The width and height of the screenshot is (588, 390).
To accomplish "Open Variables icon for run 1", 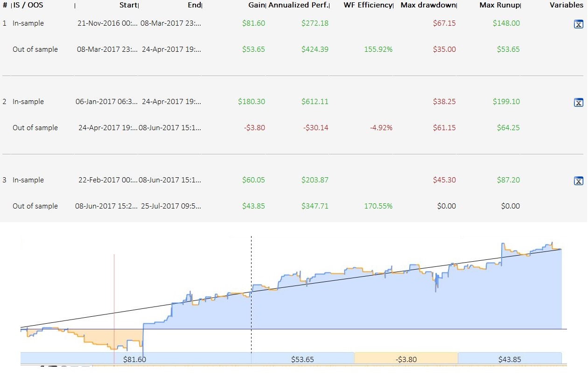I will click(578, 25).
